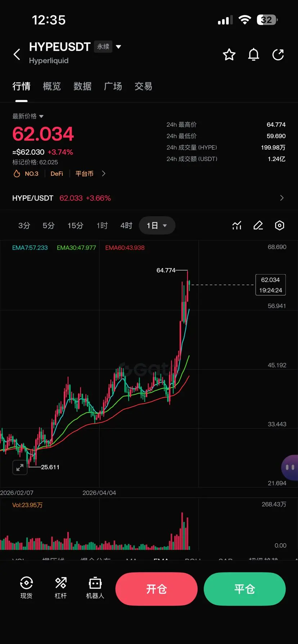Tap 平仓 close position button
Screen dimensions: 298x644
[x=245, y=589]
